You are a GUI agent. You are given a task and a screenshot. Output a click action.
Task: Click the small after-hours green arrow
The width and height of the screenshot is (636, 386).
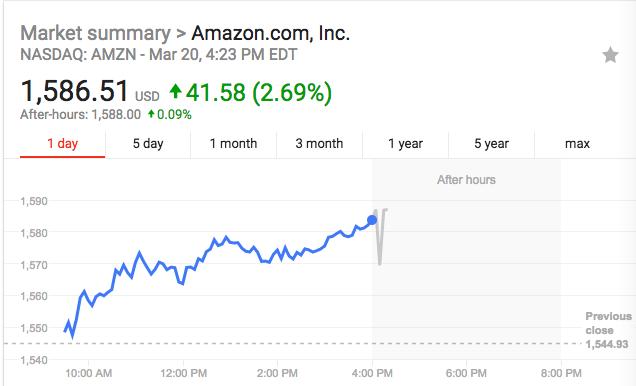click(151, 114)
